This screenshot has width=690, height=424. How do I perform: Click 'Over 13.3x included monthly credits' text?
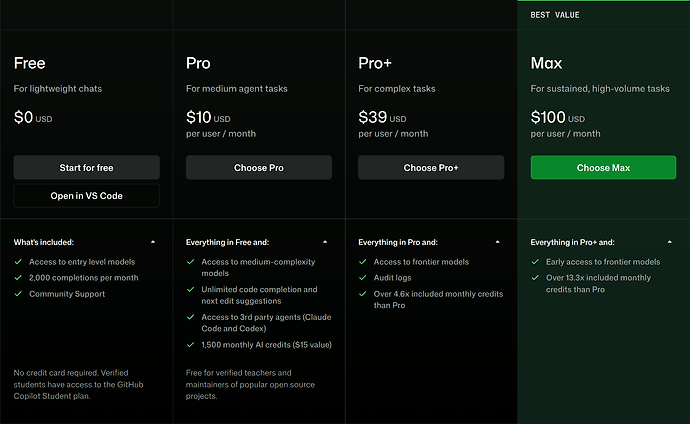point(598,284)
